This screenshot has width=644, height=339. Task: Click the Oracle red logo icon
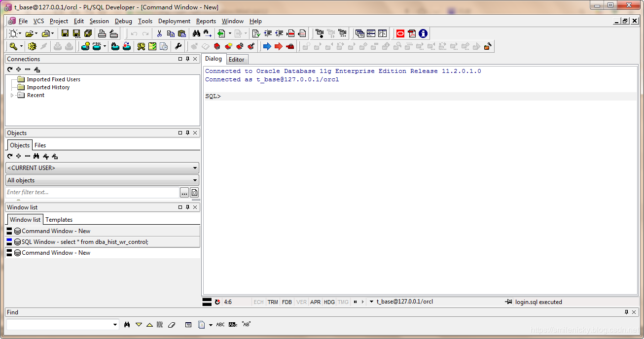(400, 34)
